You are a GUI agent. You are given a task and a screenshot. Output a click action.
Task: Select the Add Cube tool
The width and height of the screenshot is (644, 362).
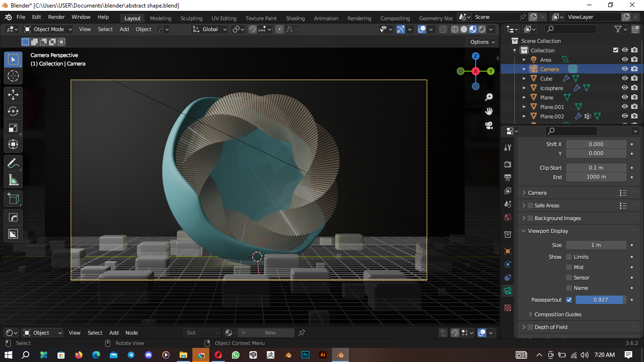pos(13,199)
